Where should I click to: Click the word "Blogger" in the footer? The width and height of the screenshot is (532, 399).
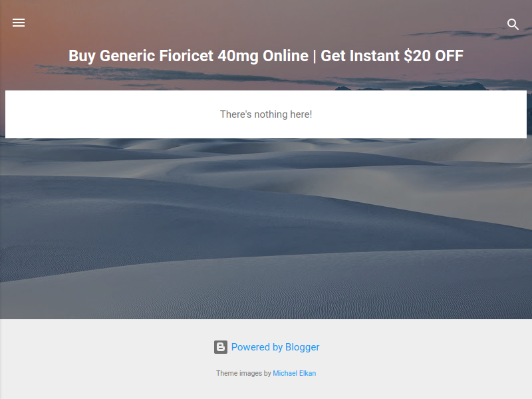[x=303, y=347]
